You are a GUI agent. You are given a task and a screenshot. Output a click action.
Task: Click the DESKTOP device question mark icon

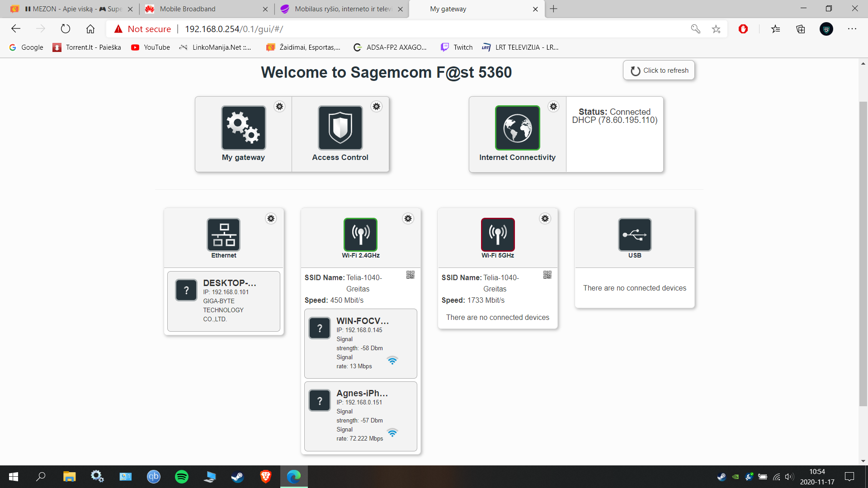[x=186, y=290]
